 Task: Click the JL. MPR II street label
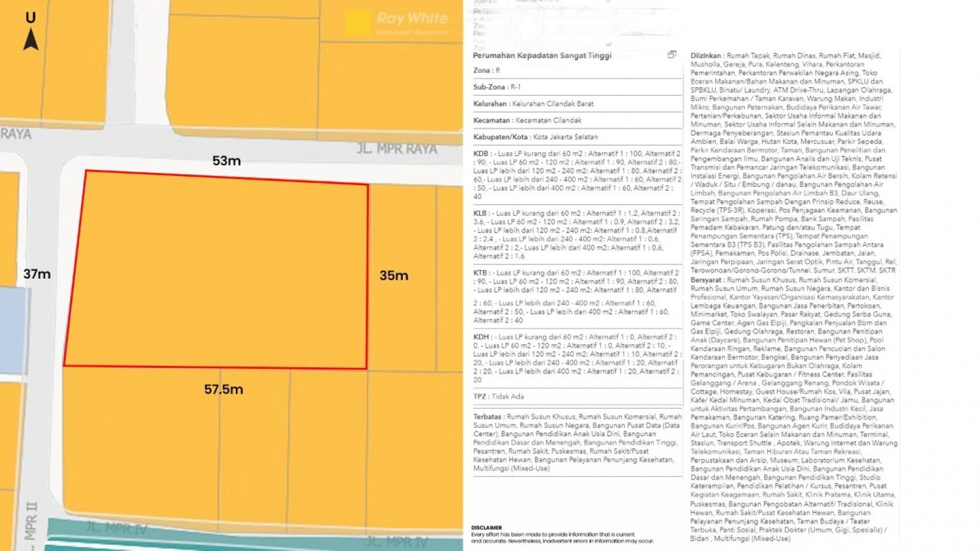click(x=31, y=526)
